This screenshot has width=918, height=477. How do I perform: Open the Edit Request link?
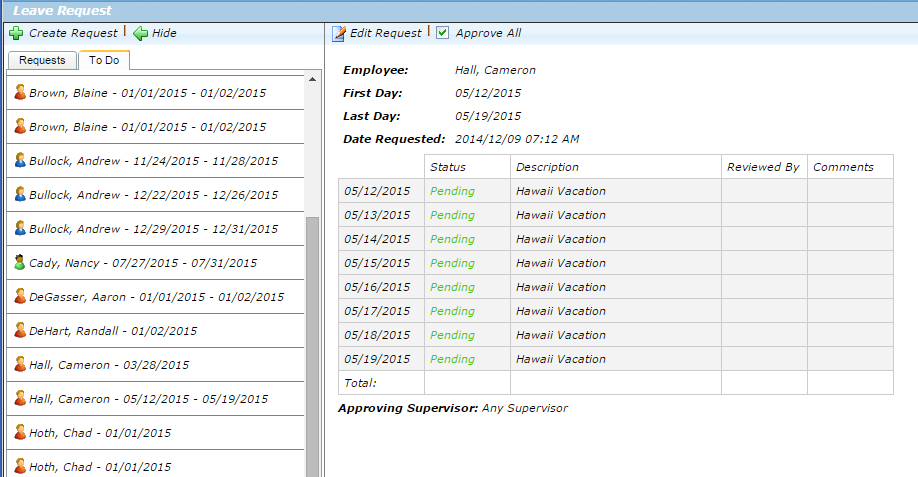pos(385,33)
